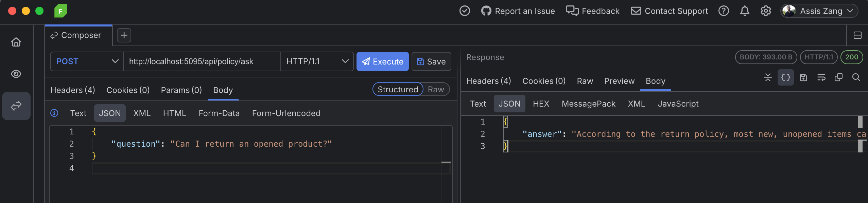Expand the HTTP/1.1 version dropdown

(x=317, y=61)
